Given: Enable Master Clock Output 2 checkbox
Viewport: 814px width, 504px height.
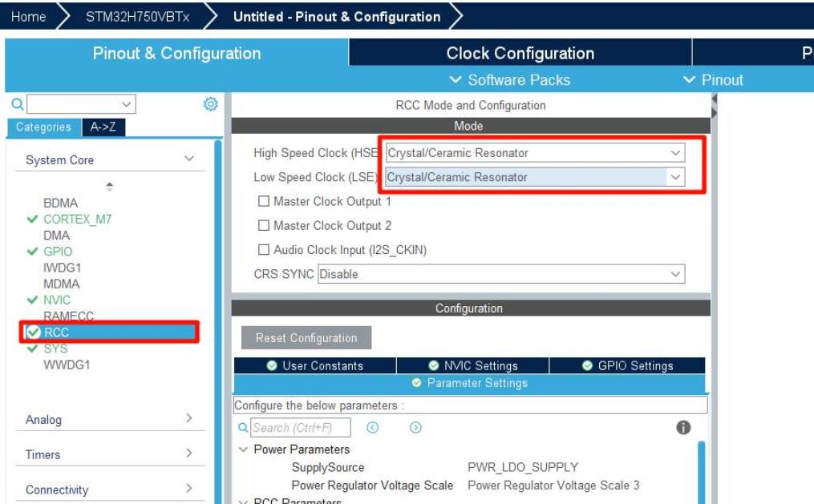Looking at the screenshot, I should (264, 225).
